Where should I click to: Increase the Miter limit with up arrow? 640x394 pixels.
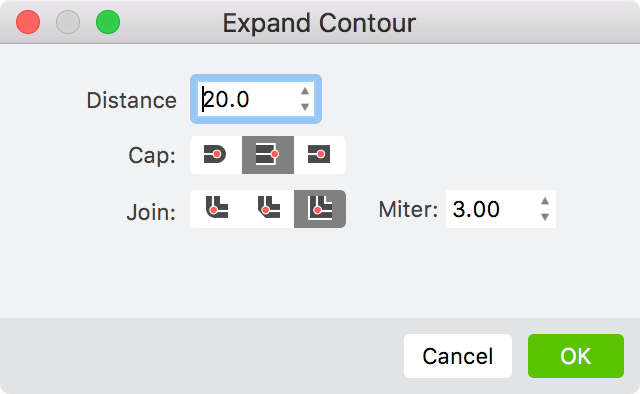click(545, 201)
